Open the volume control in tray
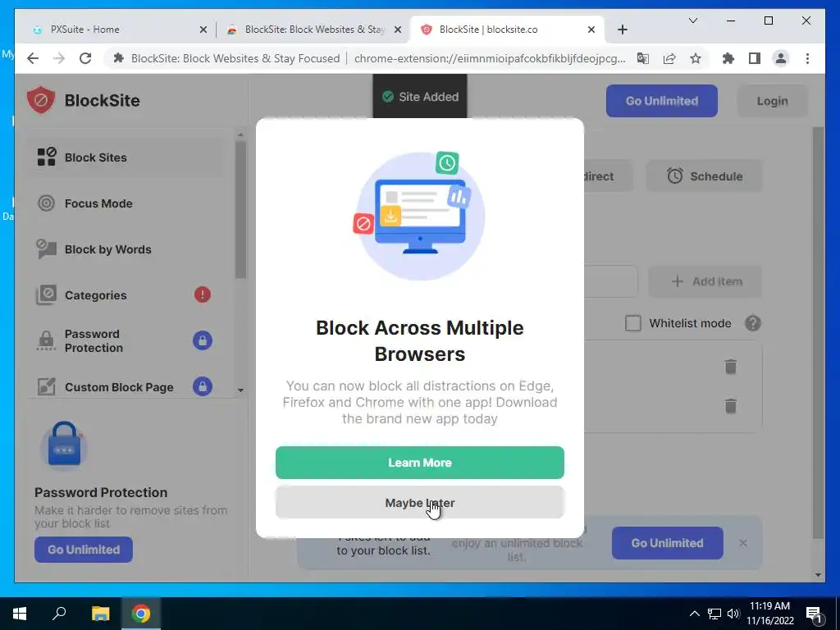Image resolution: width=840 pixels, height=630 pixels. [733, 614]
